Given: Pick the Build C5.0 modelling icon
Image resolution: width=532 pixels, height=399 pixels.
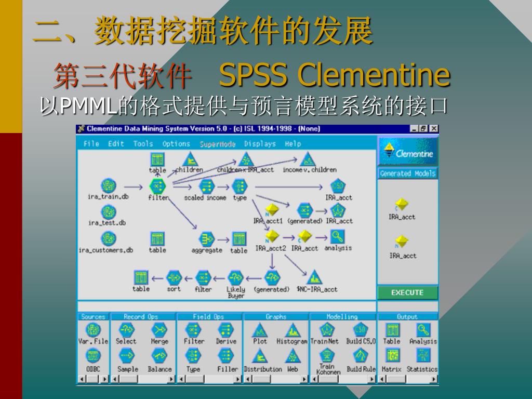Looking at the screenshot, I should pos(360,329).
